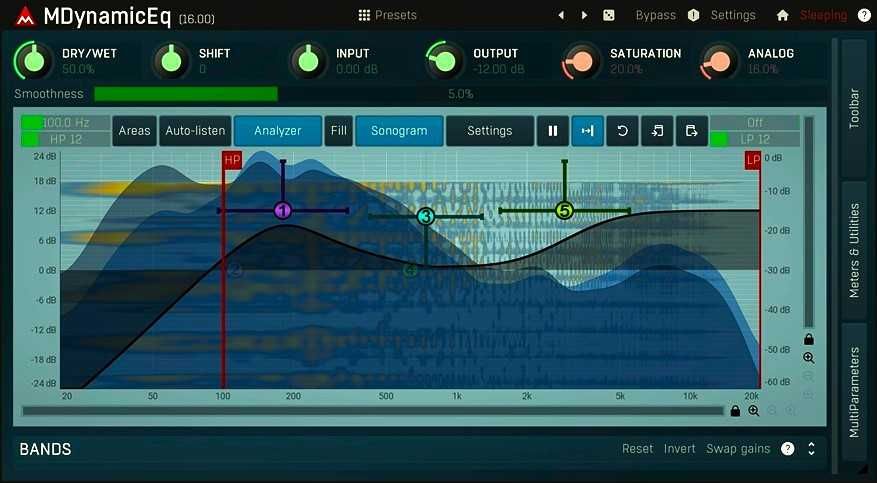Click the DRY/WET knob

34,61
